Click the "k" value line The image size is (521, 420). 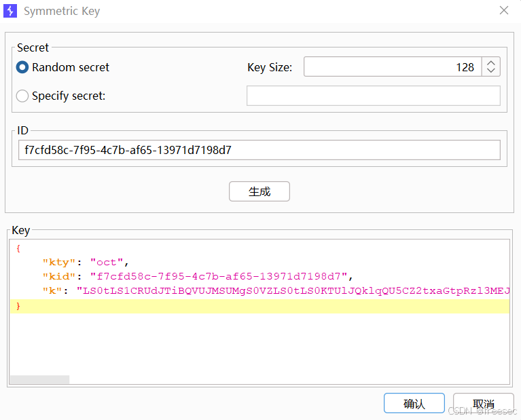[x=276, y=291]
